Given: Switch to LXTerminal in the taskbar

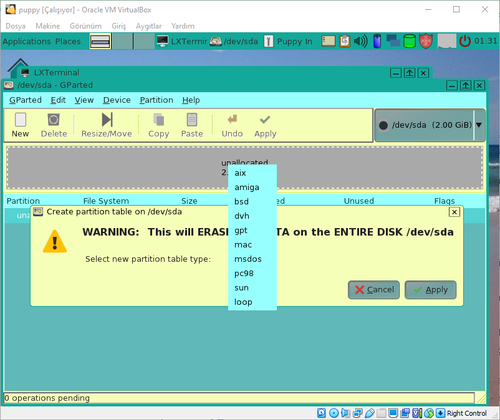Looking at the screenshot, I should point(182,41).
